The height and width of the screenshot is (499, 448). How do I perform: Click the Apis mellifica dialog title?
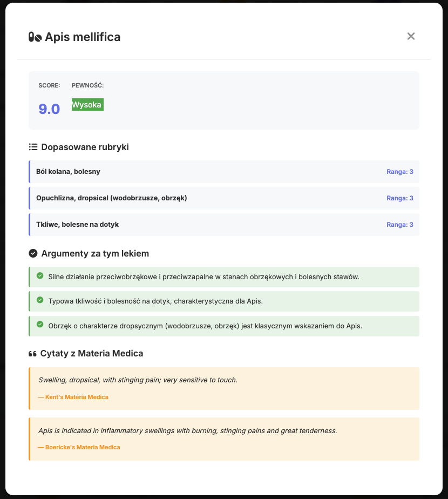[83, 37]
